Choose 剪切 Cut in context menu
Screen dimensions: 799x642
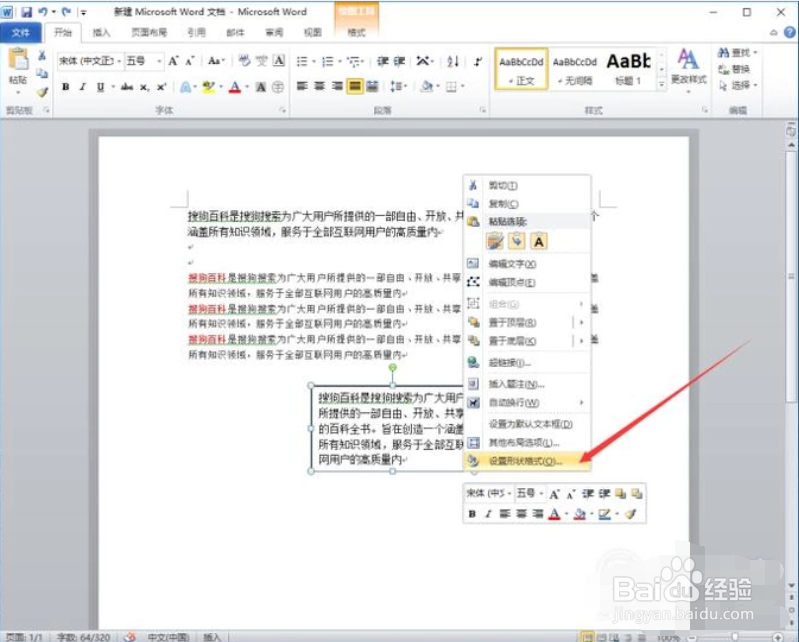coord(527,185)
